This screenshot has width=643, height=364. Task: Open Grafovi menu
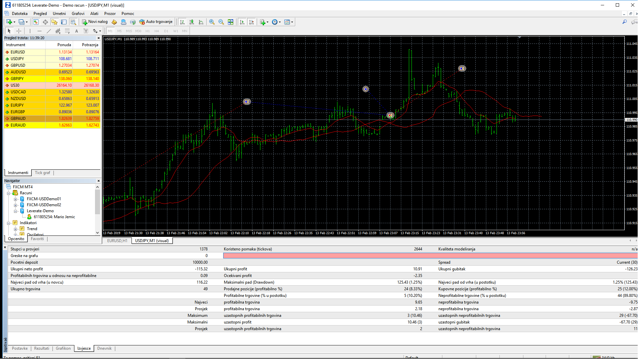coord(78,14)
